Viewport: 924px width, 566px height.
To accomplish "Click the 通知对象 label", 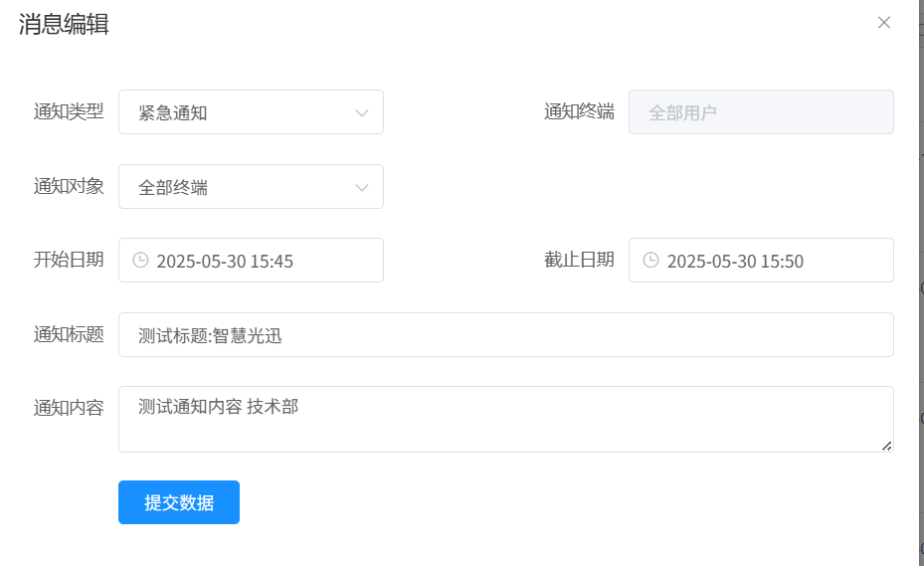I will click(69, 186).
